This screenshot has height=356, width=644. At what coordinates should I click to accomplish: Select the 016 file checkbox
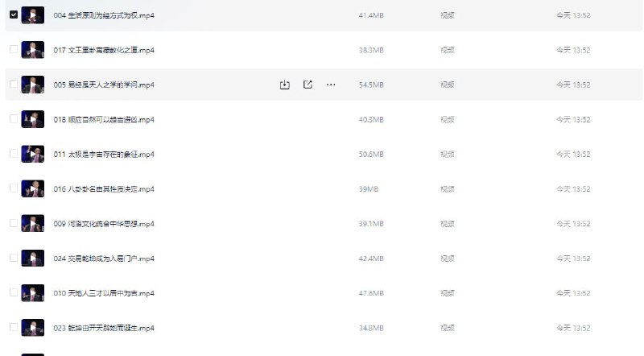14,188
